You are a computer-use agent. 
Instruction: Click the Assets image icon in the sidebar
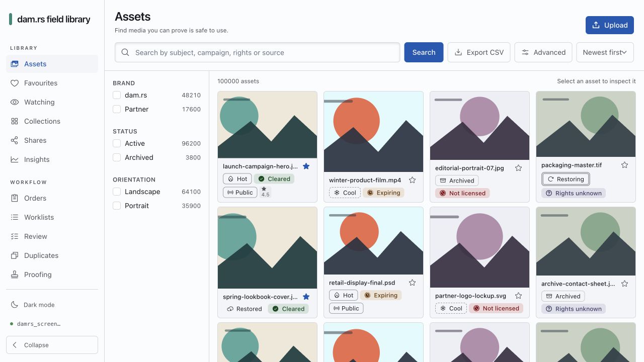[x=15, y=64]
